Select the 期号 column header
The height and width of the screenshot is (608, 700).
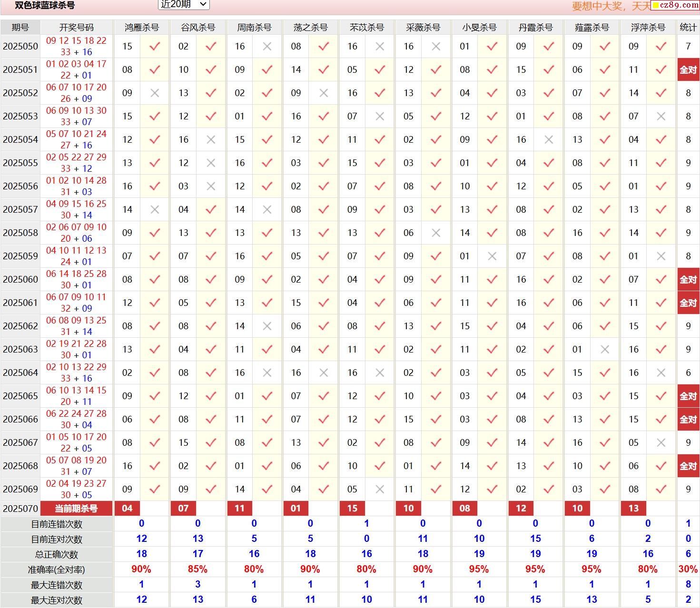tap(20, 27)
